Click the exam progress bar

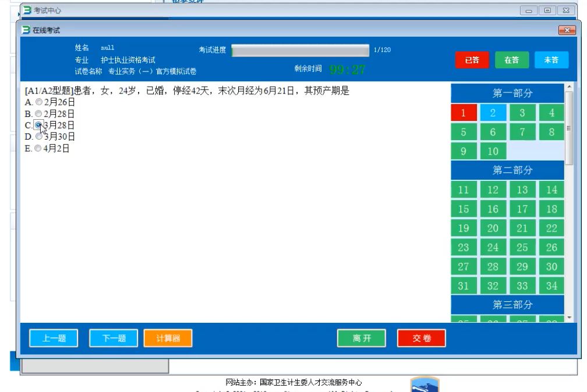(300, 50)
